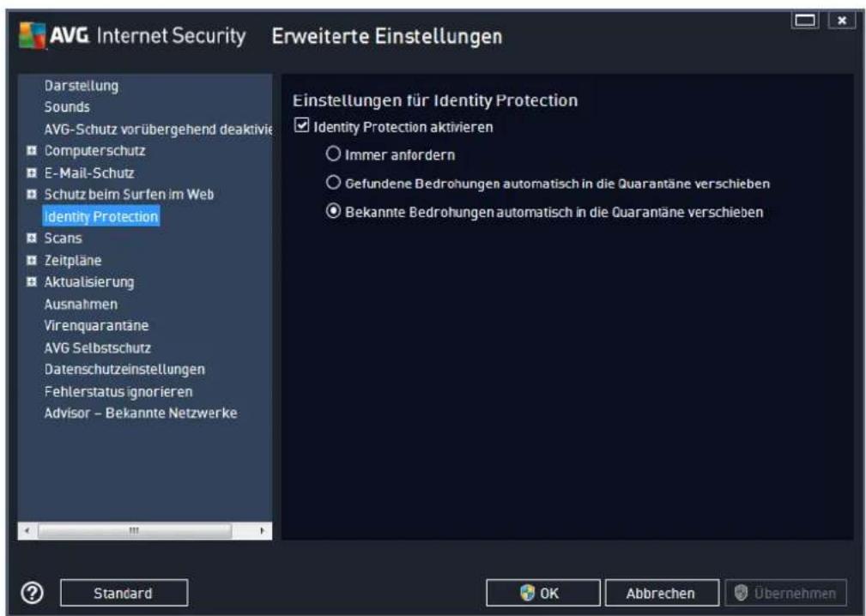
Task: Select Zeitpläne in the sidebar
Action: click(73, 261)
